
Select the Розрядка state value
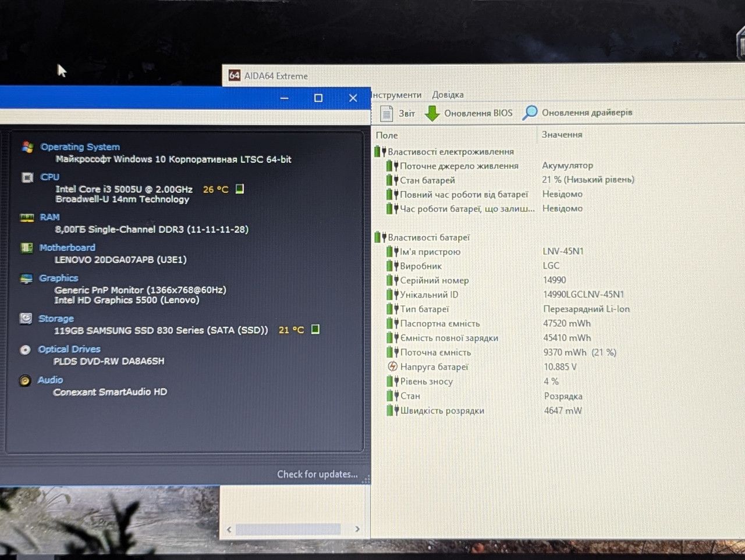[x=563, y=396]
